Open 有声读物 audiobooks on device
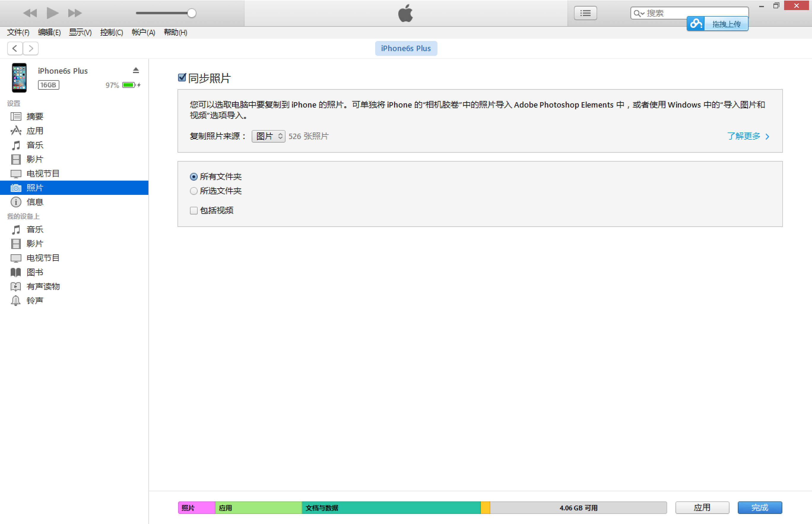812x524 pixels. (x=74, y=286)
